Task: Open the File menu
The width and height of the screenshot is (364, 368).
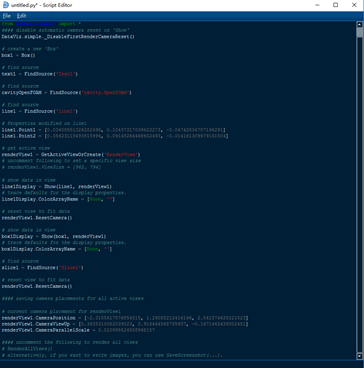Action: click(x=7, y=16)
